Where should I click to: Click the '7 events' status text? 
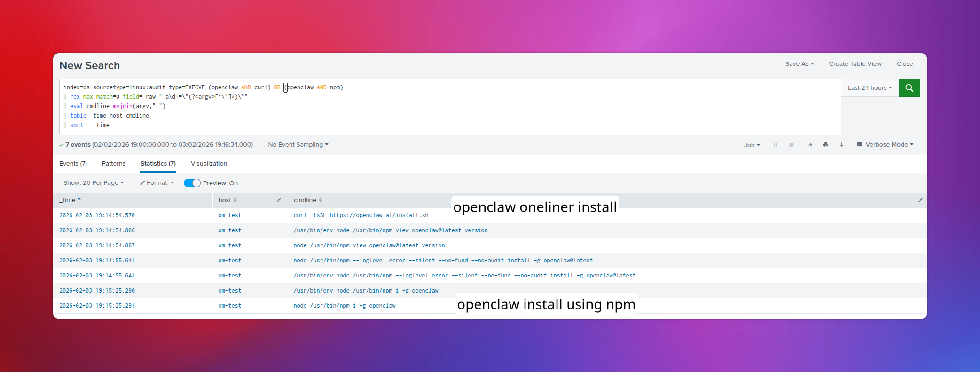click(x=78, y=145)
